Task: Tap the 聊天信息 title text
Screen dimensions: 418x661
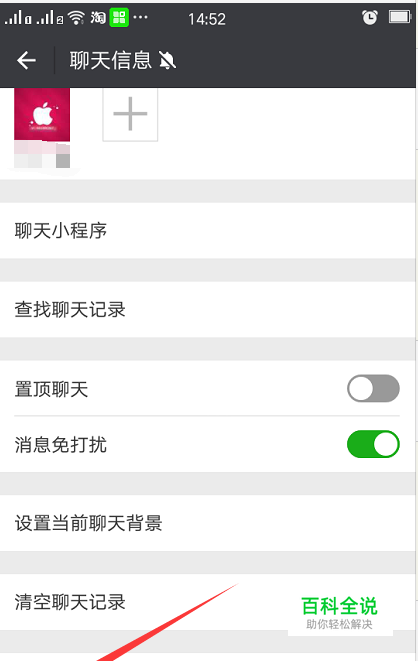Action: click(x=110, y=60)
